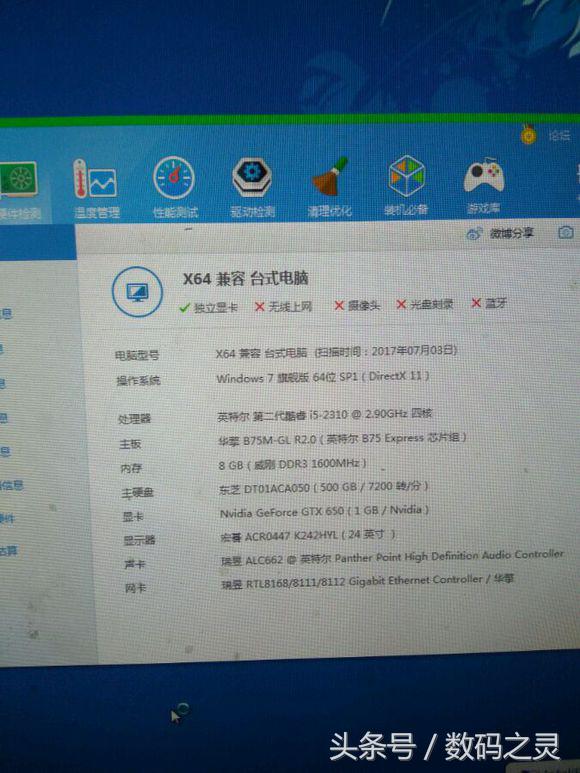Open the 清理优化 broom cleanup tool

click(330, 188)
